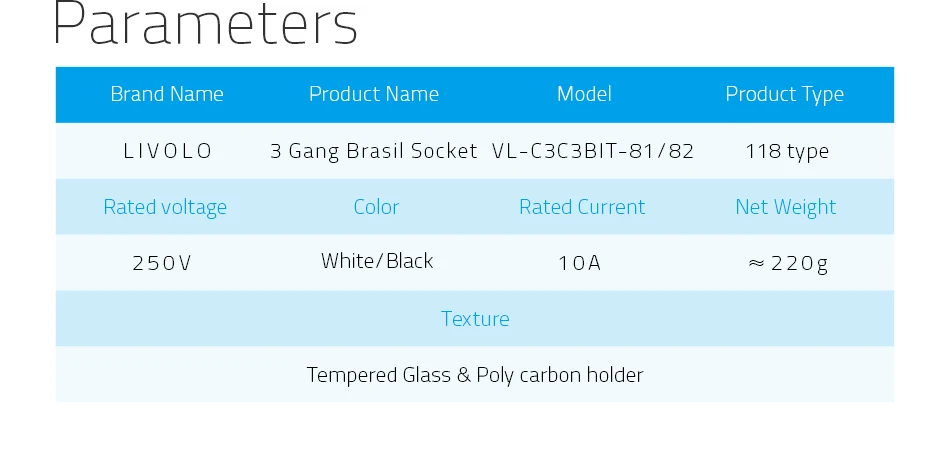
Task: Click model number VL-C3C3BIT-81/82
Action: (x=593, y=151)
